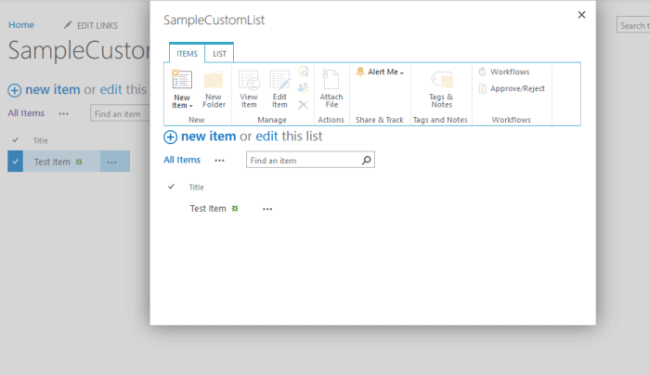
Task: Click the edit link in the dialog
Action: pos(267,136)
